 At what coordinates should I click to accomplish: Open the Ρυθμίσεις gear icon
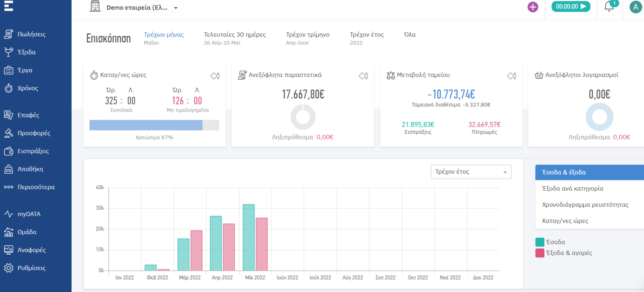coord(8,268)
